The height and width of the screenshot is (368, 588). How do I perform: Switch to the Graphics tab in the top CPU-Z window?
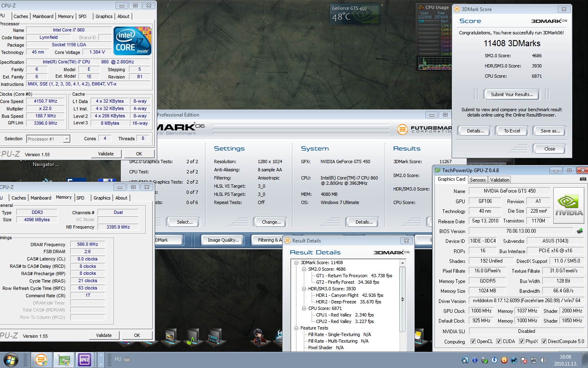tap(104, 16)
